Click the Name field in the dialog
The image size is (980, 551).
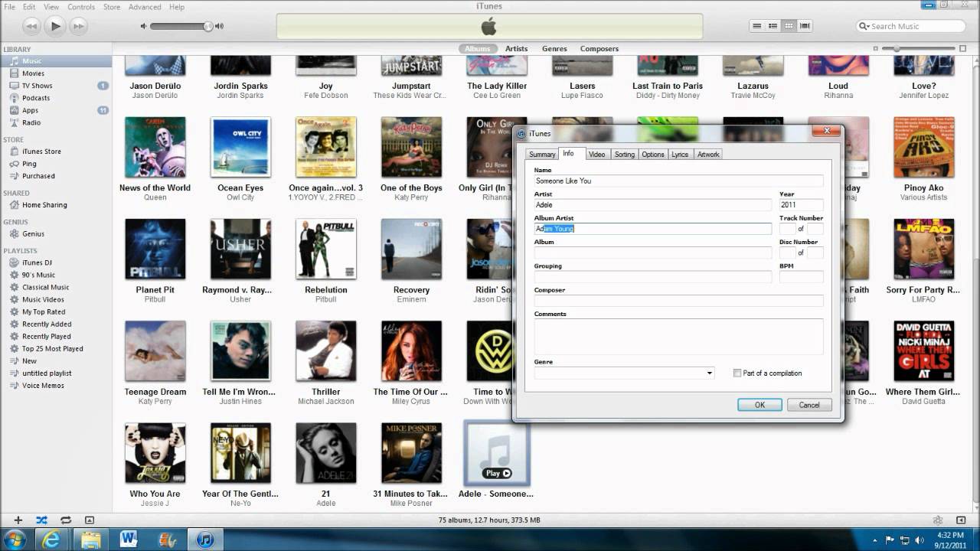tap(678, 181)
